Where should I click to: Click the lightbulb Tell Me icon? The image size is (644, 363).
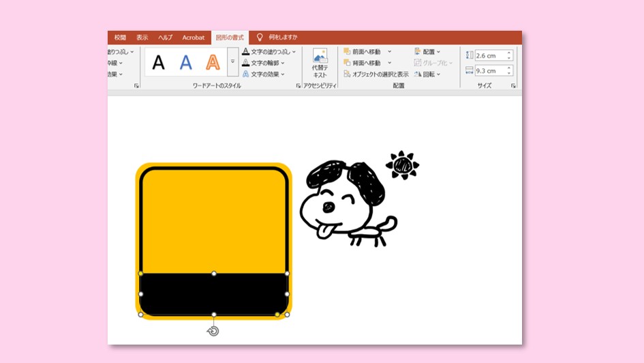[260, 37]
